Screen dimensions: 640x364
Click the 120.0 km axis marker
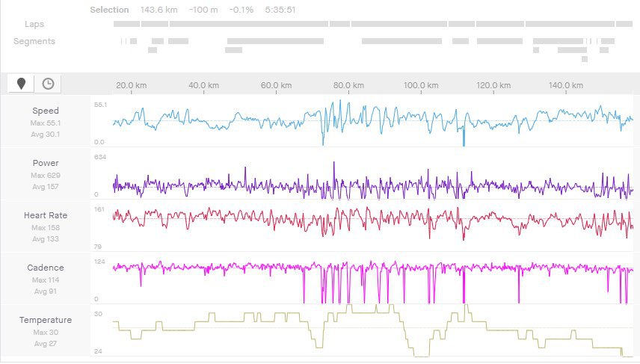point(493,85)
